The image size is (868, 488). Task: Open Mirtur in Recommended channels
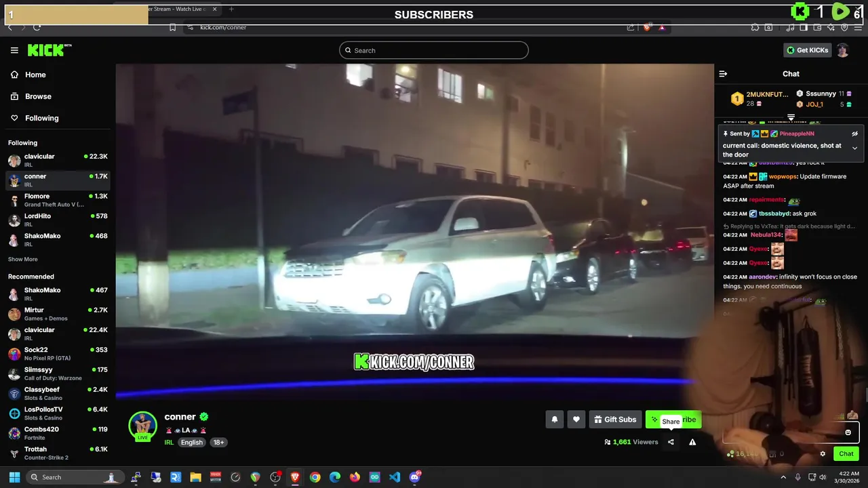[58, 314]
